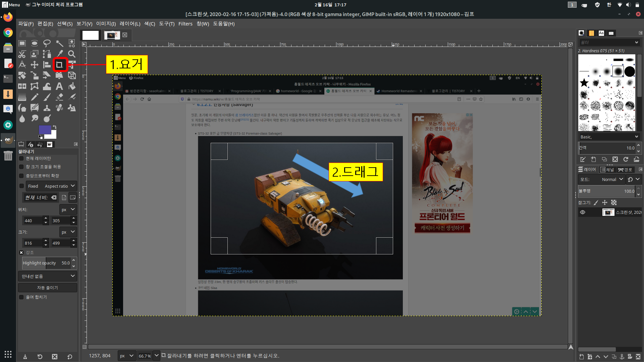Select the Smudge tool

pyautogui.click(x=35, y=118)
